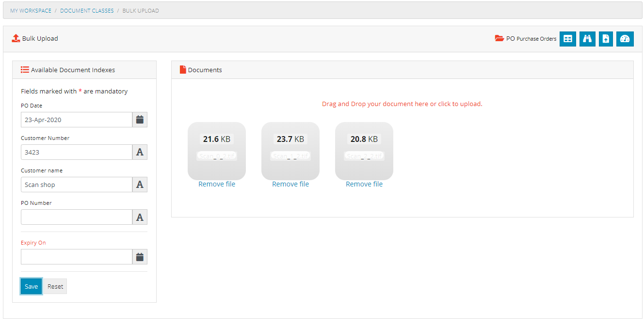Click inside the PO Number input field
Image resolution: width=644 pixels, height=325 pixels.
tap(76, 217)
